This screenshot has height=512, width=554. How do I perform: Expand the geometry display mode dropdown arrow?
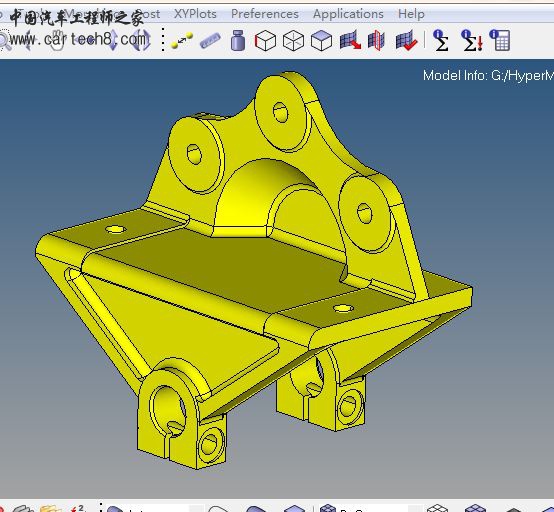click(197, 509)
